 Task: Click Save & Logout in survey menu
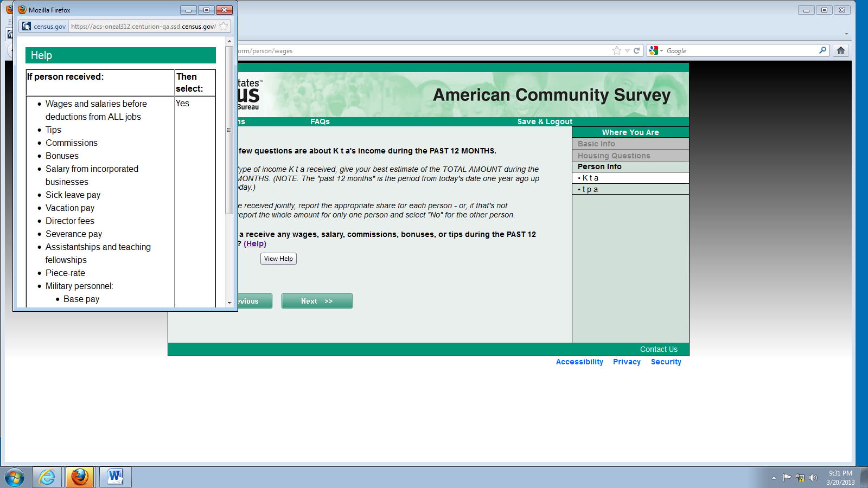tap(545, 121)
